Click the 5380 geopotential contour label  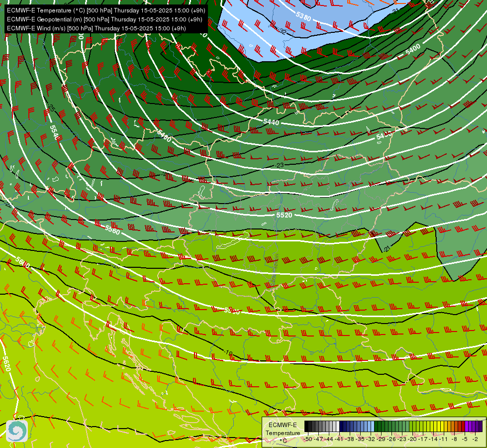click(303, 16)
